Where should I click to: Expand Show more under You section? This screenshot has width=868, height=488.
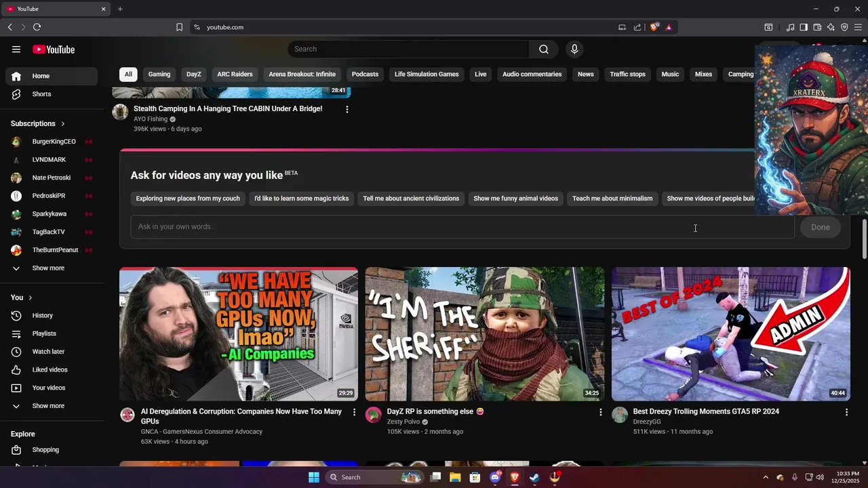tap(52, 406)
